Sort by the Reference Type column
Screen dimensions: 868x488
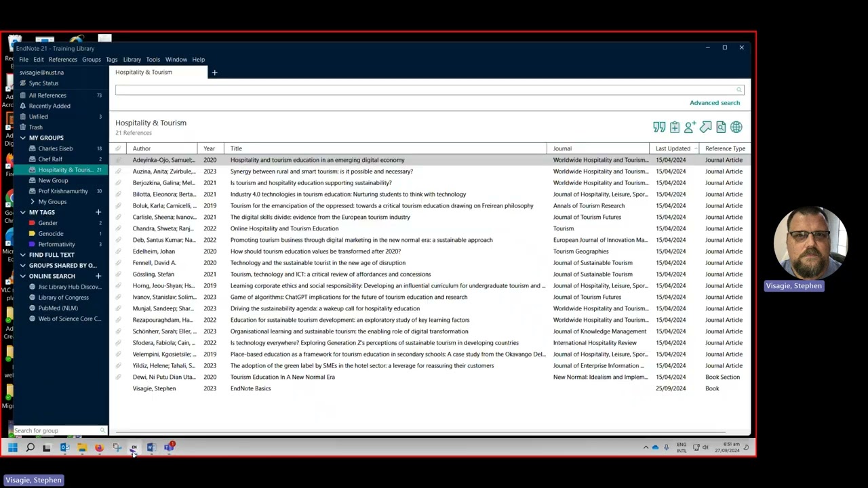[x=725, y=148]
